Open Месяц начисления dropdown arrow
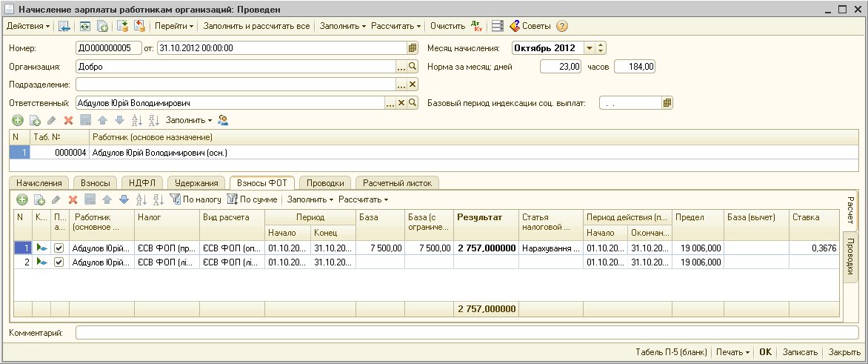The width and height of the screenshot is (868, 364). point(590,48)
